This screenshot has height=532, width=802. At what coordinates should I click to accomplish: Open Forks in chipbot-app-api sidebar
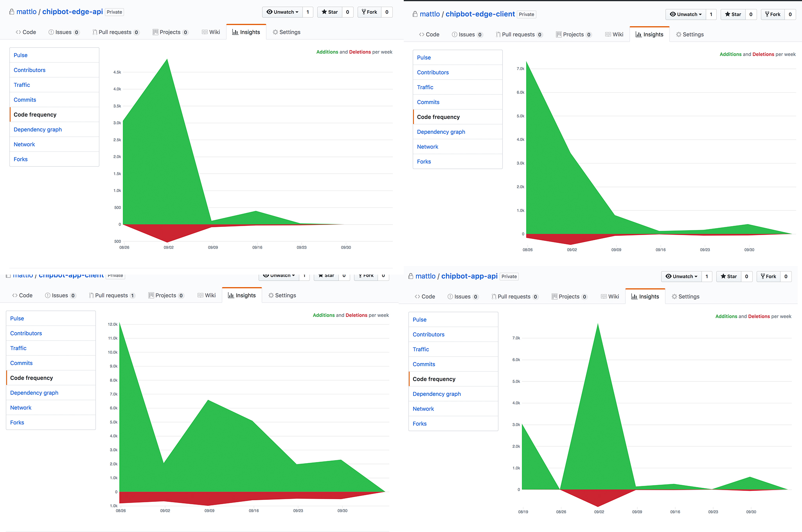pos(453,424)
